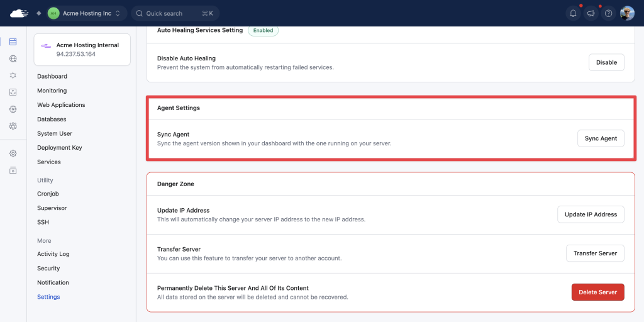Open the DNS icon in left rail
Image resolution: width=644 pixels, height=322 pixels.
[13, 109]
